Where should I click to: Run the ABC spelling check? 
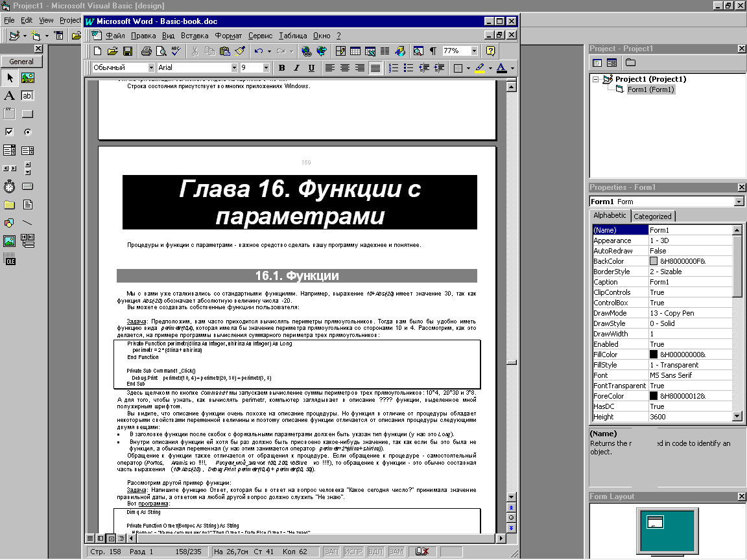click(176, 51)
